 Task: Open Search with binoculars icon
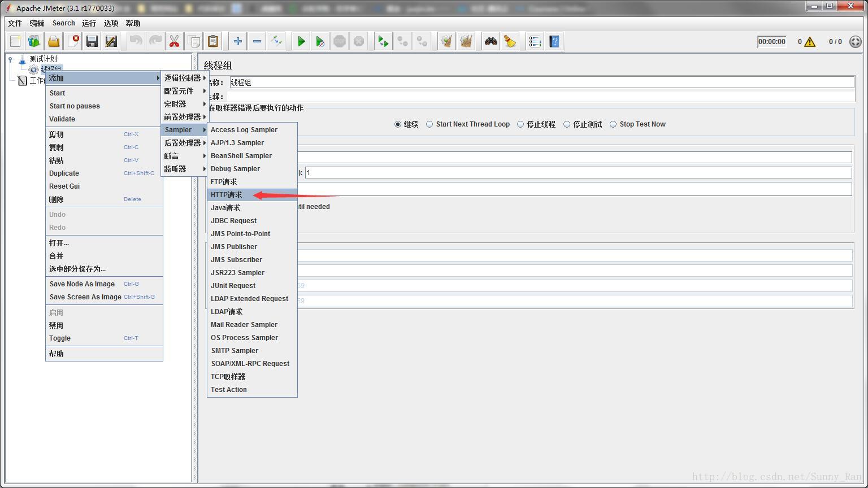click(491, 41)
